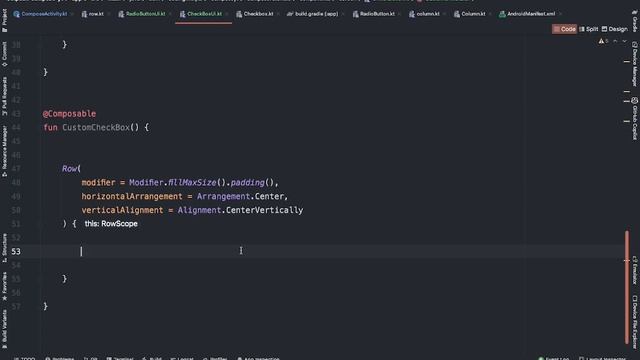Open the AndroidManifest.xml tab
The image size is (640, 360).
[x=531, y=14]
